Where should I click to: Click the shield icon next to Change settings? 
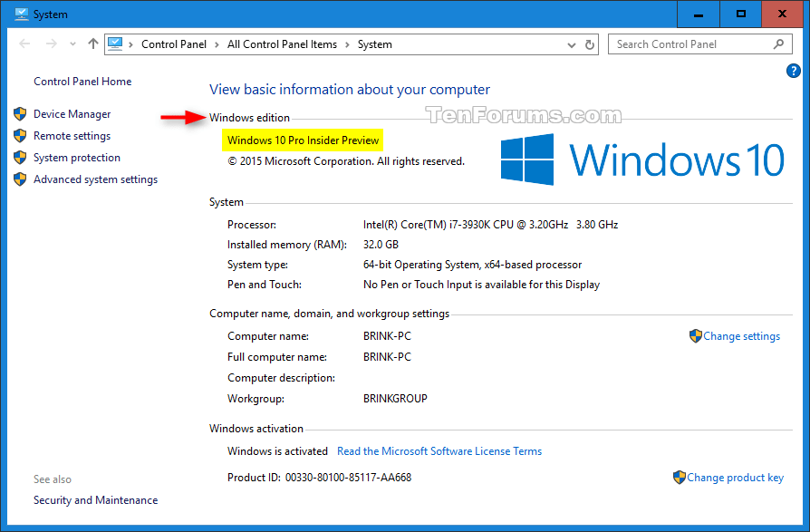point(695,335)
